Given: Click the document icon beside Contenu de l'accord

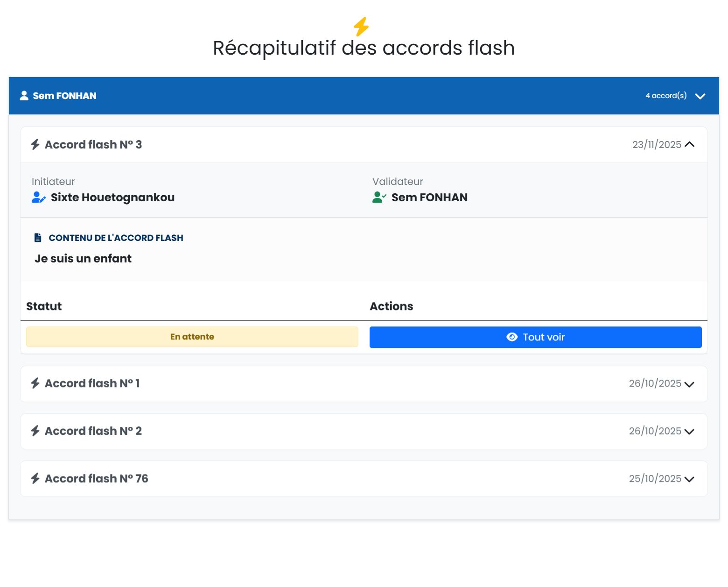Looking at the screenshot, I should (38, 238).
